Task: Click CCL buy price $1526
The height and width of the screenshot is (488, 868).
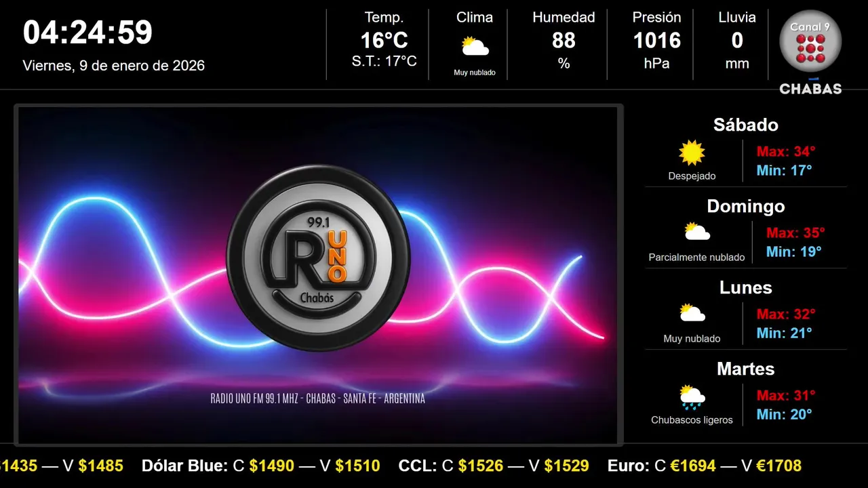Action: (481, 466)
